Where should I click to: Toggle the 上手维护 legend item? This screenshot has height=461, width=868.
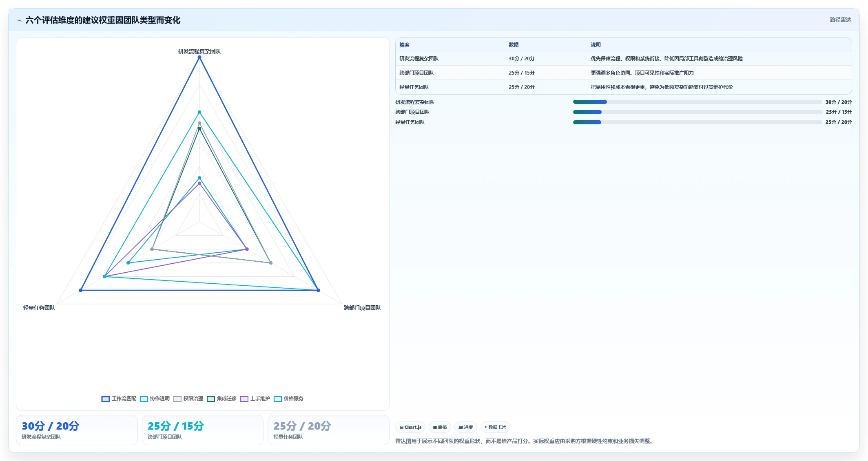tap(255, 399)
